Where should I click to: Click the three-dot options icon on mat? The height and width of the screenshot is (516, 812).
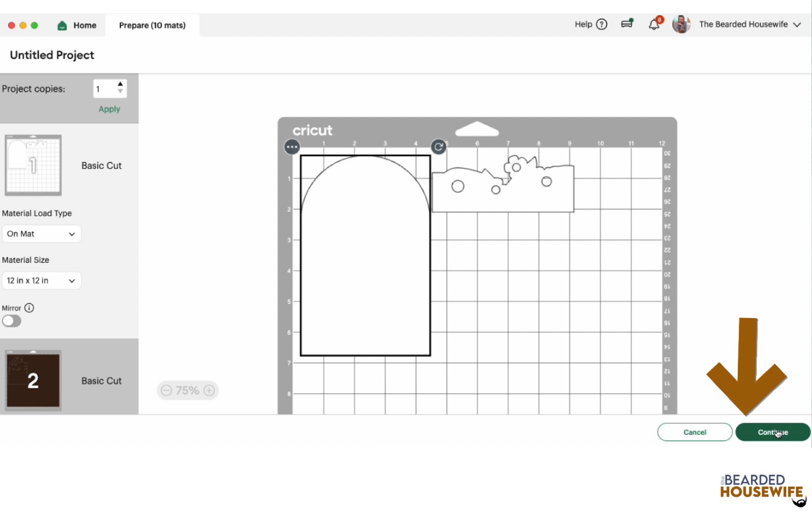point(292,147)
